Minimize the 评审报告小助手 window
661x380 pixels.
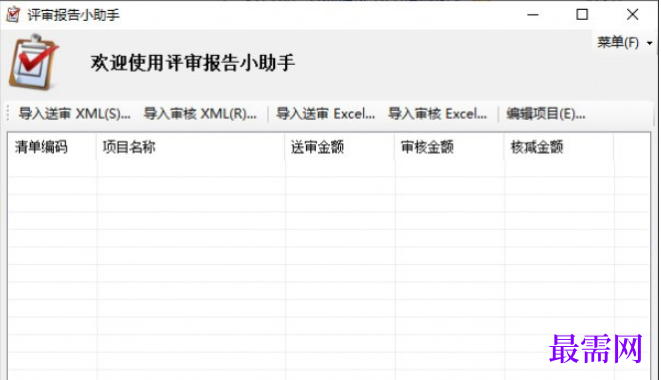(x=533, y=15)
